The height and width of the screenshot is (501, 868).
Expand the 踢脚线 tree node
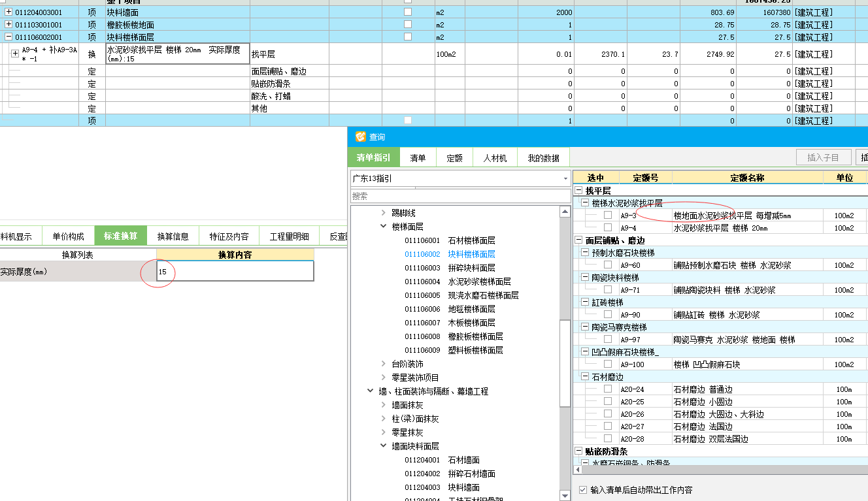point(384,213)
